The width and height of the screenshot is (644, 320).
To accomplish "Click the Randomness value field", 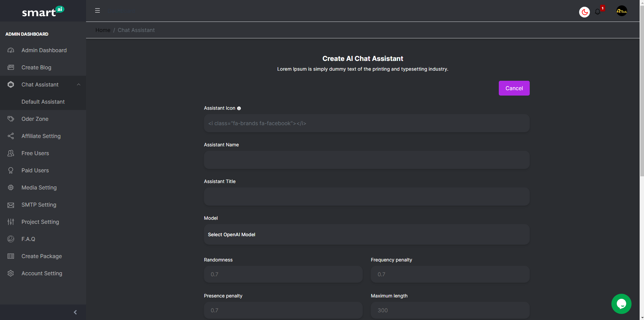I will (x=283, y=274).
